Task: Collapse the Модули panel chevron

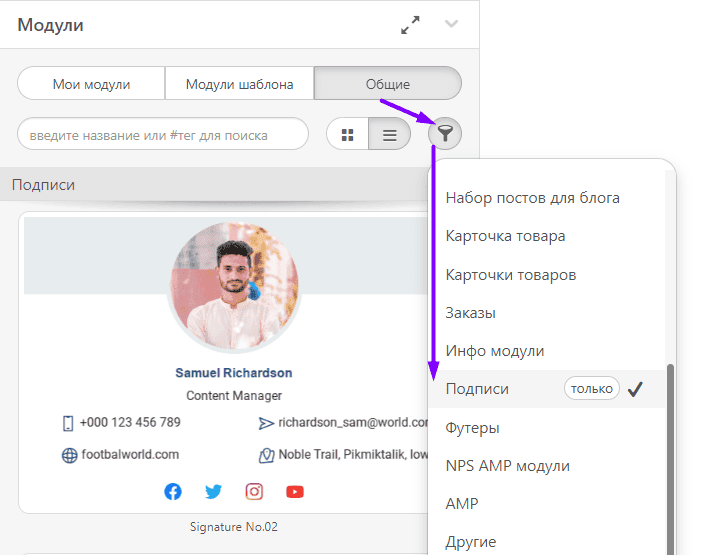Action: [451, 25]
